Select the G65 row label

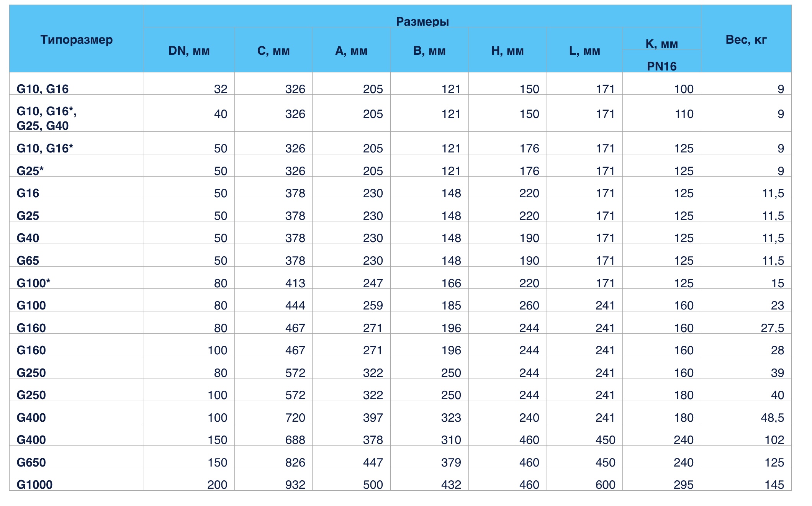click(x=28, y=260)
